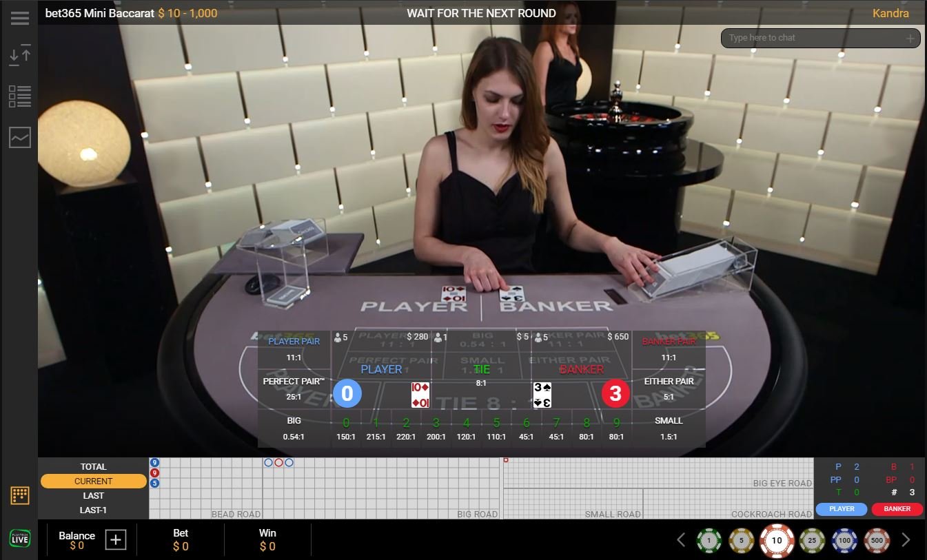The image size is (927, 560).
Task: Click the blue PLAYER prediction button
Action: tap(842, 509)
